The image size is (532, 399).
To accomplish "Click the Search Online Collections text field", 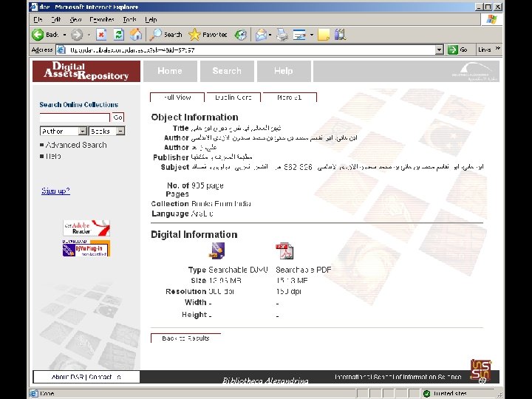I will [75, 117].
